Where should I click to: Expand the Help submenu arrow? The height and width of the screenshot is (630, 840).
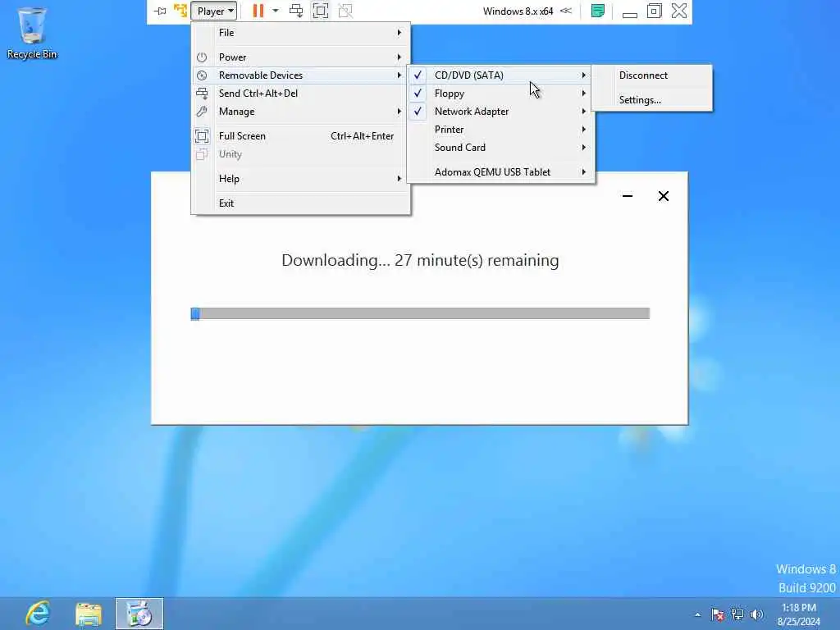click(399, 179)
